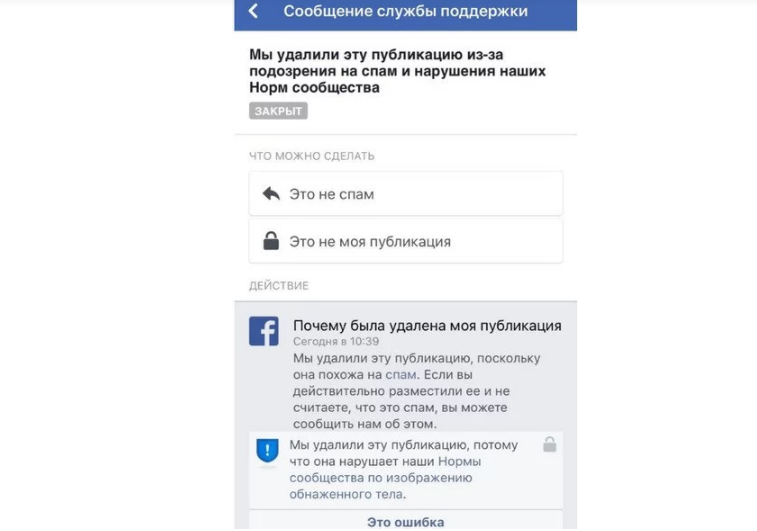Screen dimensions: 757x531
Task: Open Почему была удалена моя публикация message title
Action: coord(427,325)
